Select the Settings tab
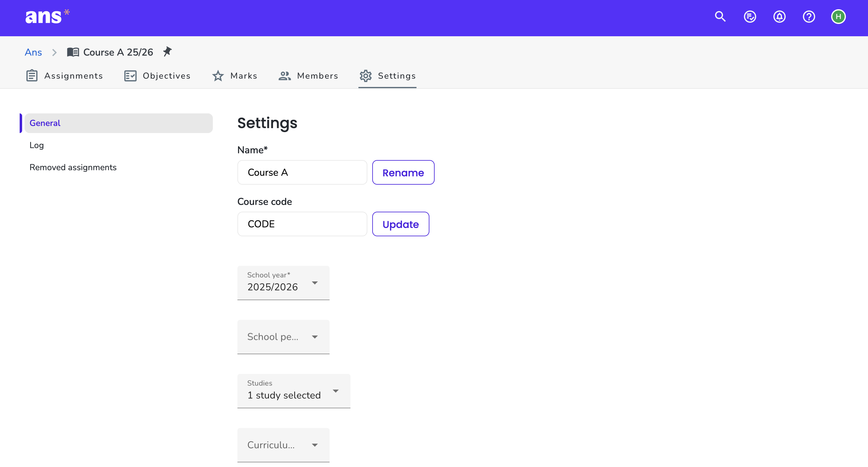This screenshot has width=868, height=467. pos(388,76)
